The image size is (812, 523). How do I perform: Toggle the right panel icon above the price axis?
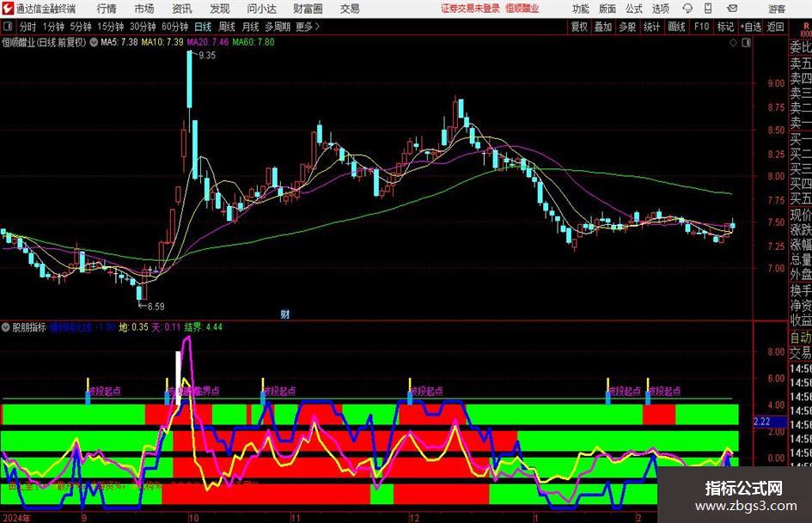click(746, 43)
